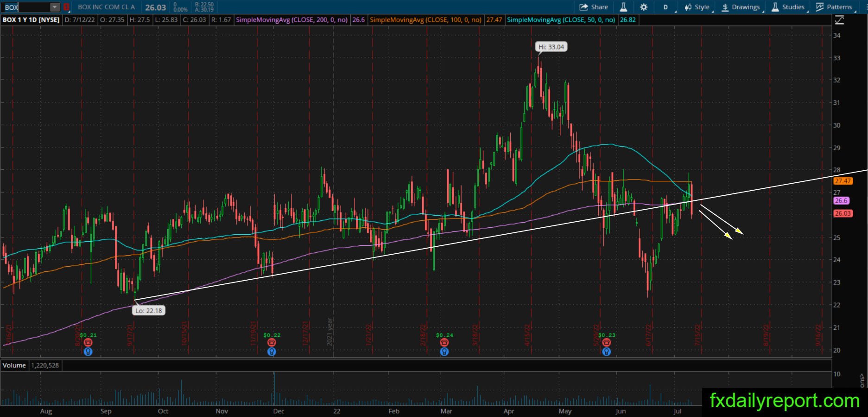The width and height of the screenshot is (868, 417).
Task: Click the 26.82 moving average value
Action: [x=627, y=20]
